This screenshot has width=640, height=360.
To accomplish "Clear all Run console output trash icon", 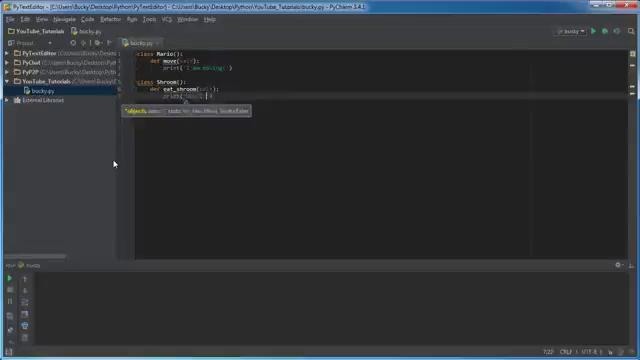I will 24,338.
